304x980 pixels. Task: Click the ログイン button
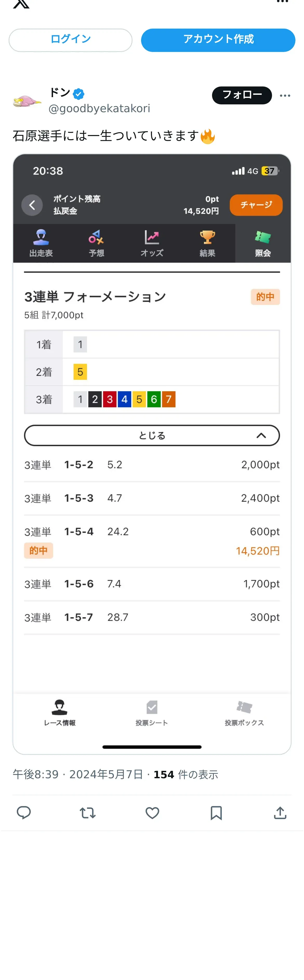[x=70, y=40]
